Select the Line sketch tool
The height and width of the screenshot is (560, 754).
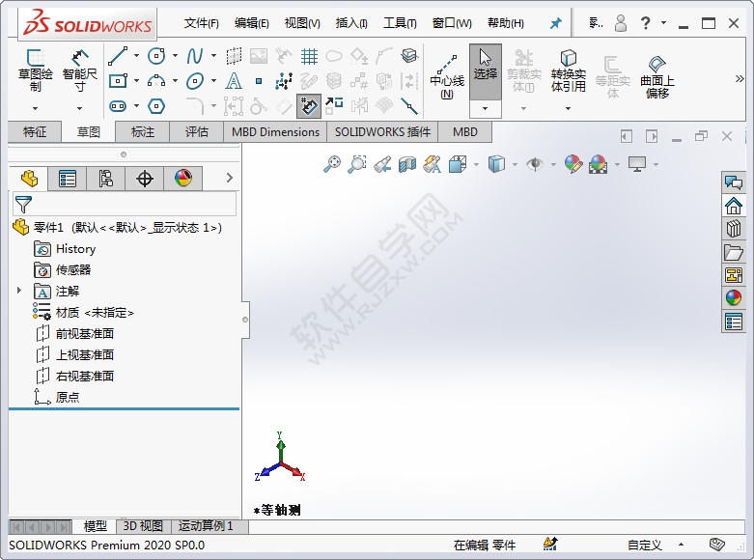tap(118, 56)
